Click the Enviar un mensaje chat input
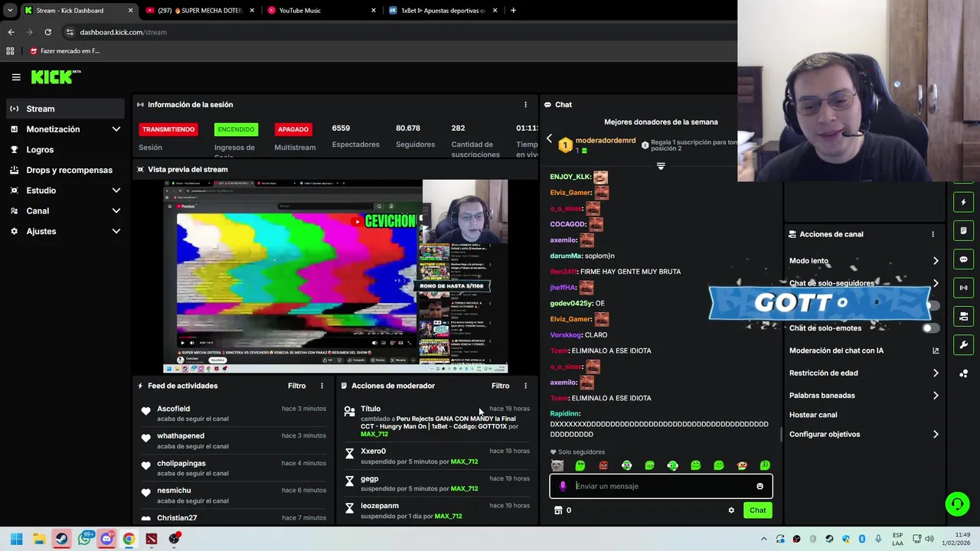This screenshot has height=551, width=980. pyautogui.click(x=661, y=486)
